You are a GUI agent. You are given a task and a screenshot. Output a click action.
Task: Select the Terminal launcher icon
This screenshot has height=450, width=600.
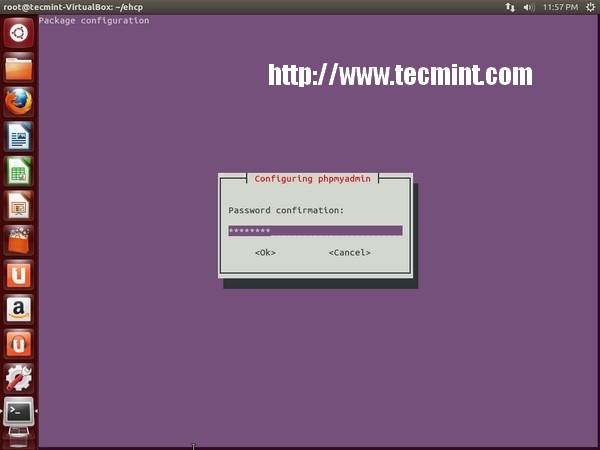[19, 412]
